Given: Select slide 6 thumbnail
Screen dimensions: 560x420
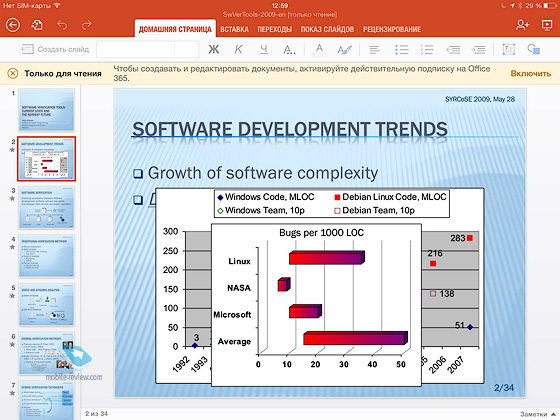Looking at the screenshot, I should [x=46, y=353].
